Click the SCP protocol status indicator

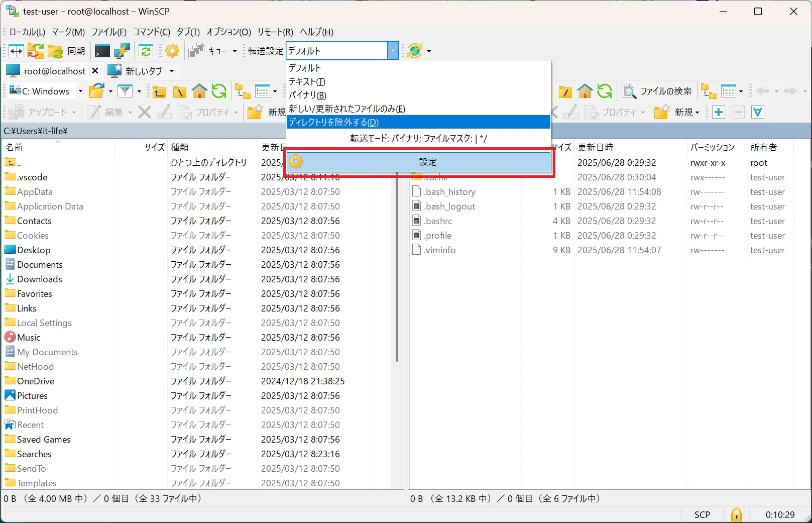tap(702, 514)
